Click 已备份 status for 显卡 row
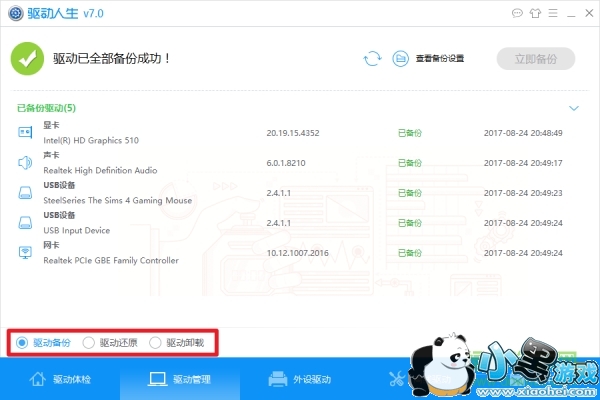The width and height of the screenshot is (600, 400). [x=410, y=133]
